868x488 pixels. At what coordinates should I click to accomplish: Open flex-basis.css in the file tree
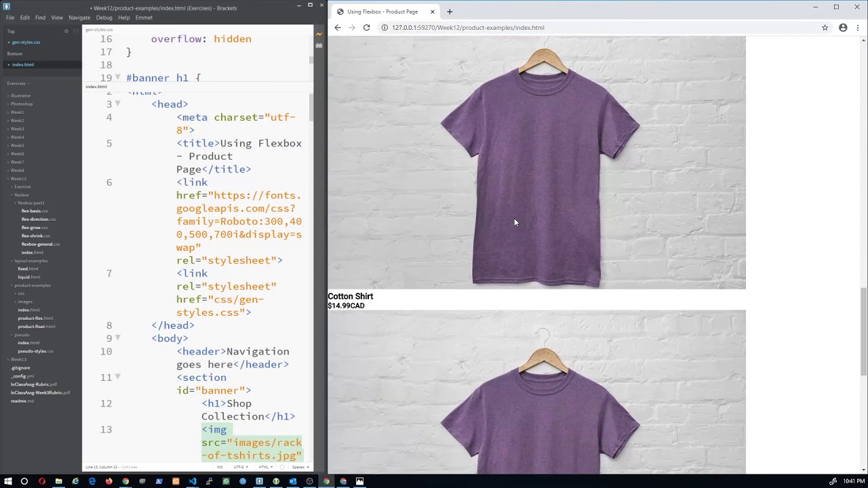35,211
